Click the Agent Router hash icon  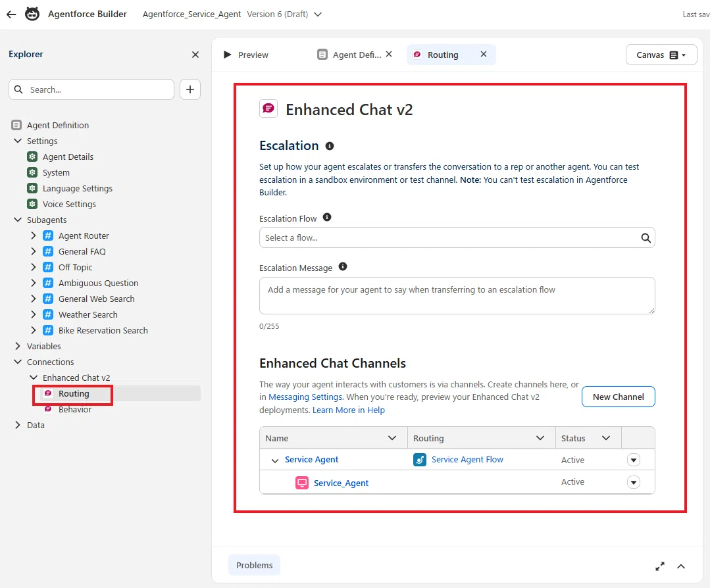tap(48, 235)
